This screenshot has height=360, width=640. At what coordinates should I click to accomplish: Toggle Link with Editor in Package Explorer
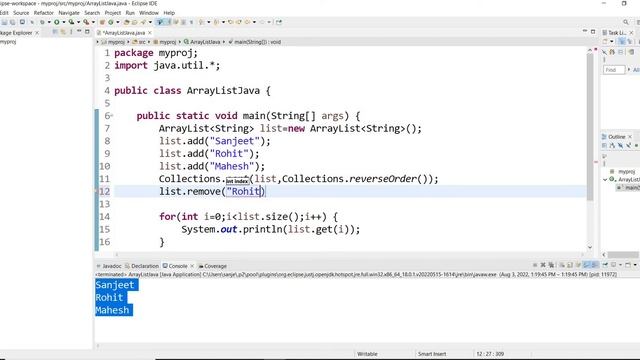[x=63, y=32]
